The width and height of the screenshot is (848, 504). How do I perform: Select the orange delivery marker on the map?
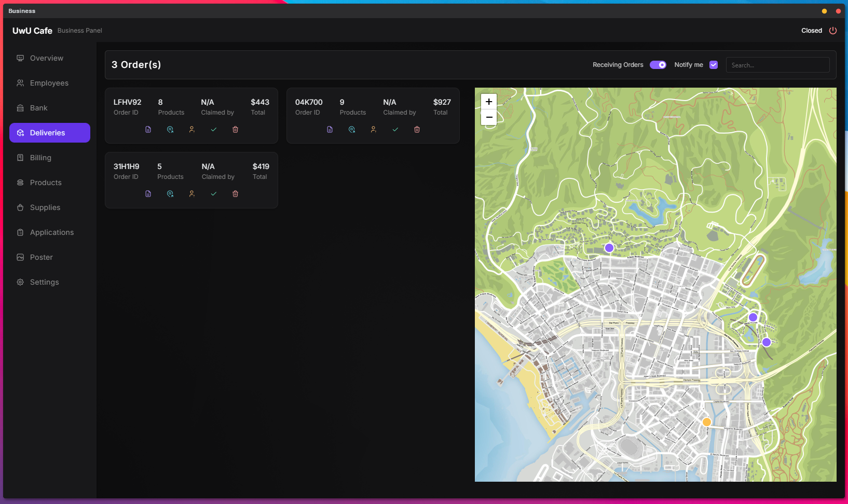706,422
